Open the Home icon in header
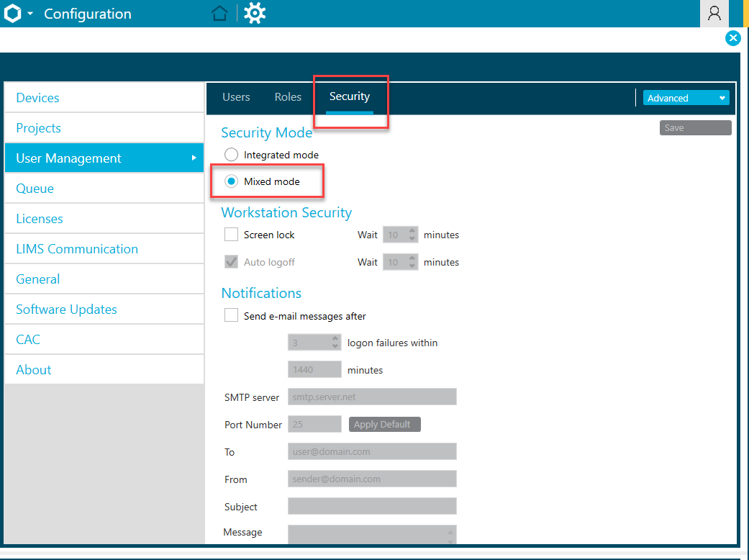The height and width of the screenshot is (560, 749). pyautogui.click(x=220, y=14)
